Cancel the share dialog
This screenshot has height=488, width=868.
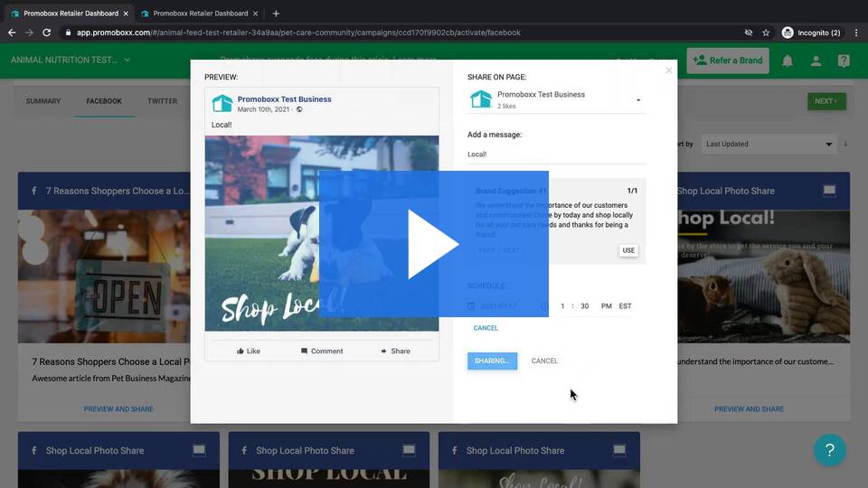pos(544,361)
